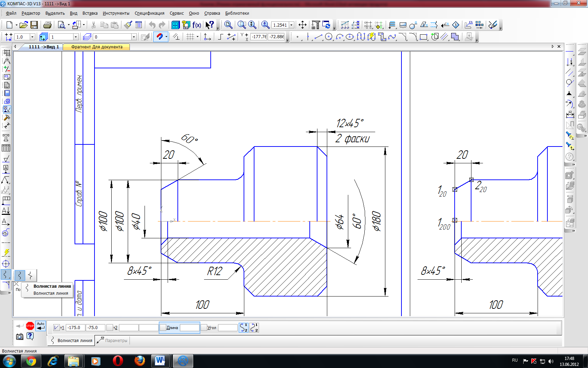This screenshot has width=588, height=368.
Task: Select the Rectangle drawing tool
Action: [423, 37]
